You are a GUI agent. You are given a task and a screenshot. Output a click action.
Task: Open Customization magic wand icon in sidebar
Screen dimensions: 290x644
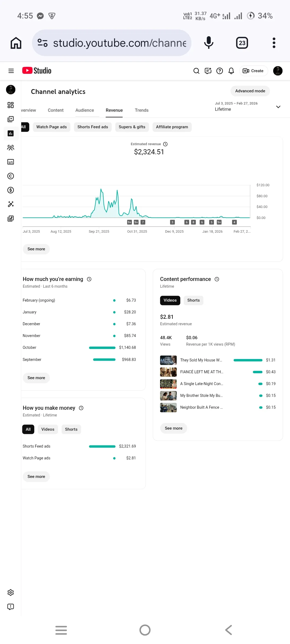click(x=11, y=204)
